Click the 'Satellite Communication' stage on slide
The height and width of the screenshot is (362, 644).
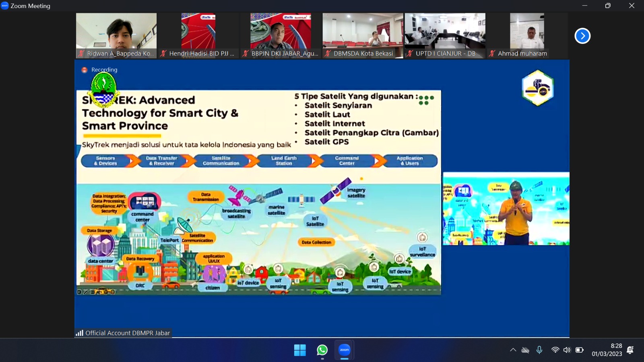(x=221, y=161)
